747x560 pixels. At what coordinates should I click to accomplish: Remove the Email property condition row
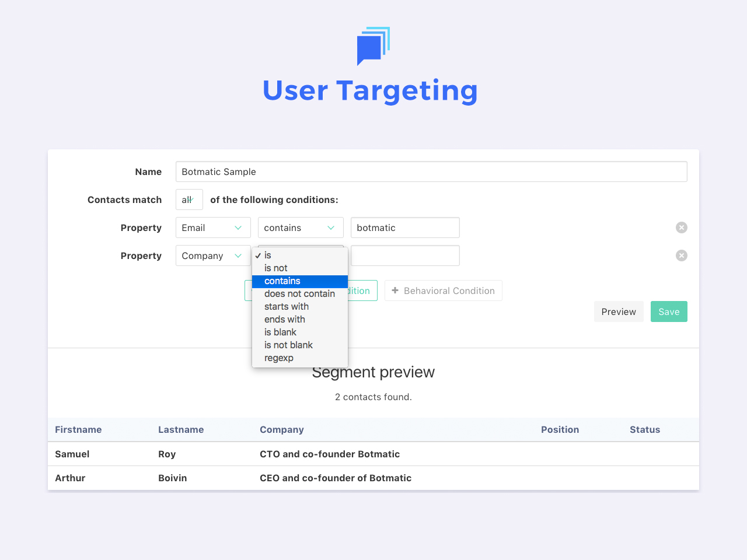coord(682,228)
